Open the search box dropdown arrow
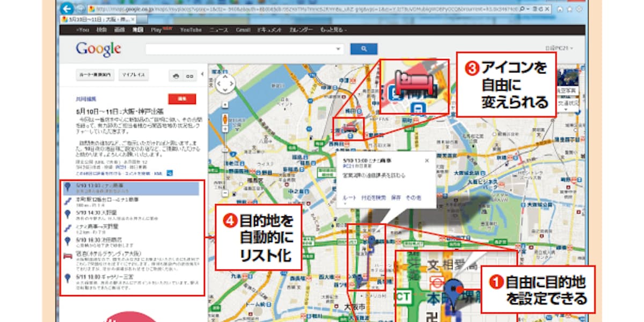The width and height of the screenshot is (644, 322). [338, 49]
